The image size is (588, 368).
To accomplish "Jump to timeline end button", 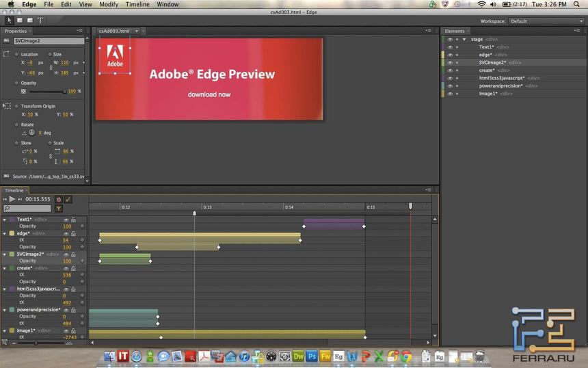I will 21,199.
